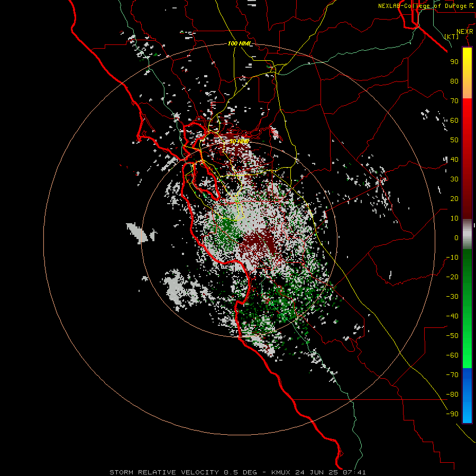Click the "50 NMI" range ring label
This screenshot has height=476, width=476.
(239, 141)
